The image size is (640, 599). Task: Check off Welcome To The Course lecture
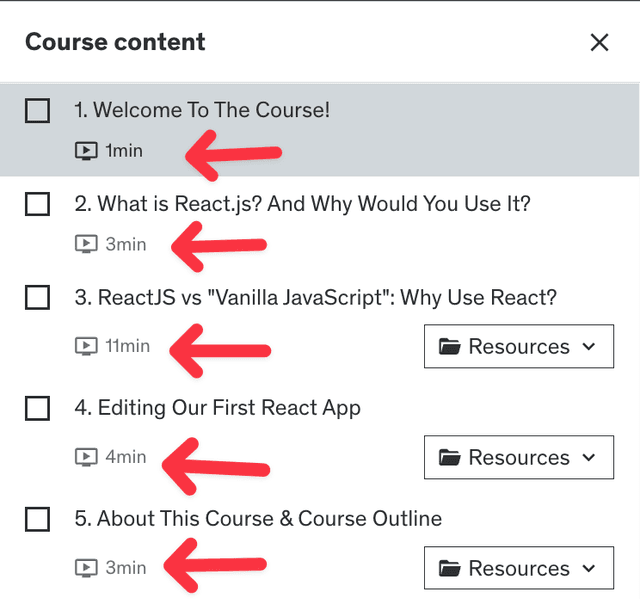click(x=37, y=111)
